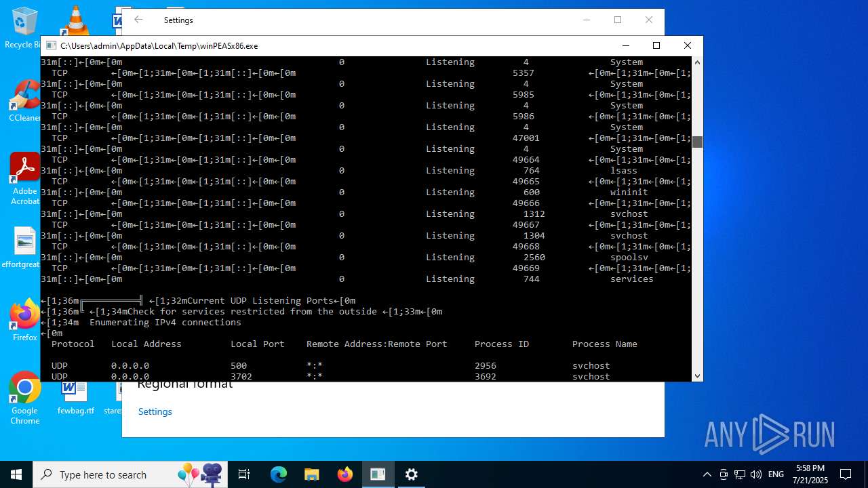Launch Google Chrome from the desktop
The image size is (868, 488).
[24, 398]
